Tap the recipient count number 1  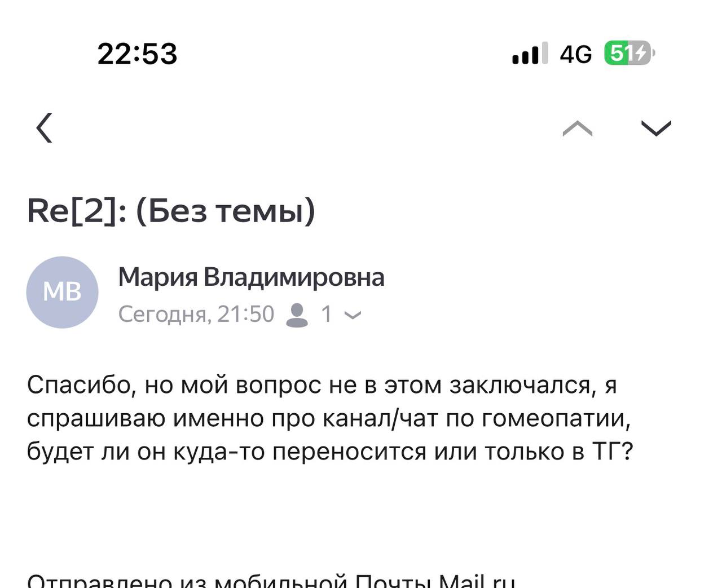click(326, 315)
